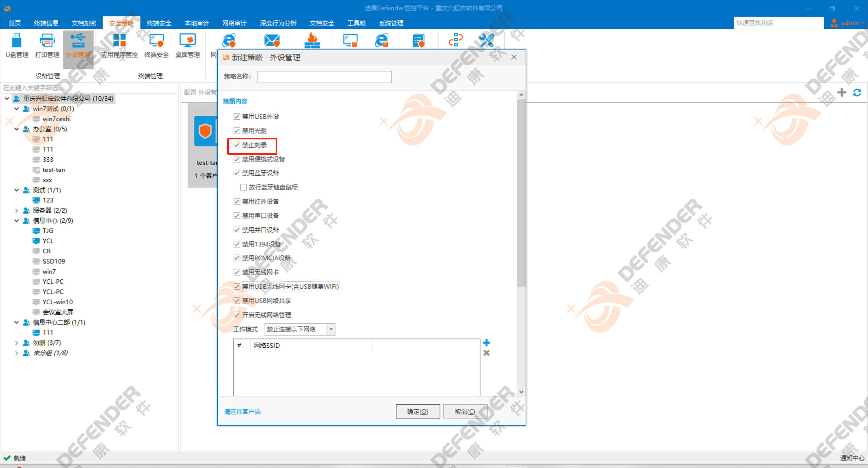Screen dimensions: 868x468
Task: Click the monitor with lock icon
Action: pos(350,40)
